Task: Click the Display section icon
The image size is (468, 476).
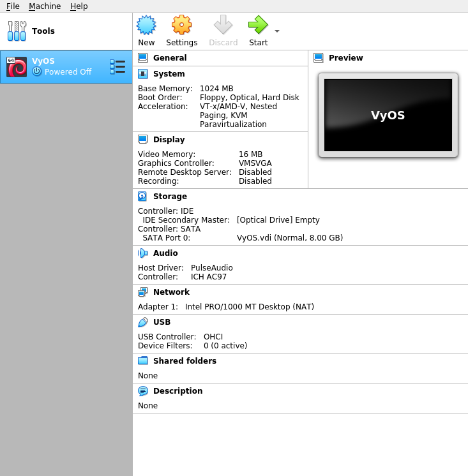Action: (x=143, y=139)
